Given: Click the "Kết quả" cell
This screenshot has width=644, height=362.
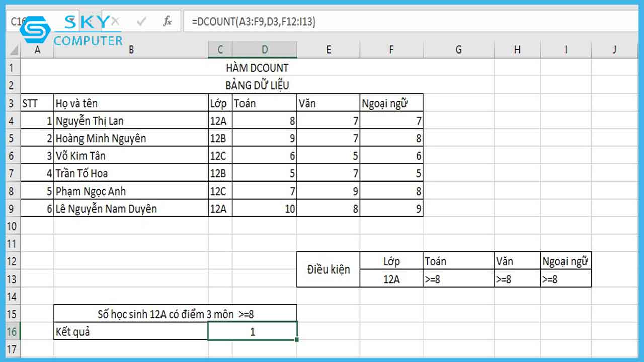Looking at the screenshot, I should tap(131, 331).
